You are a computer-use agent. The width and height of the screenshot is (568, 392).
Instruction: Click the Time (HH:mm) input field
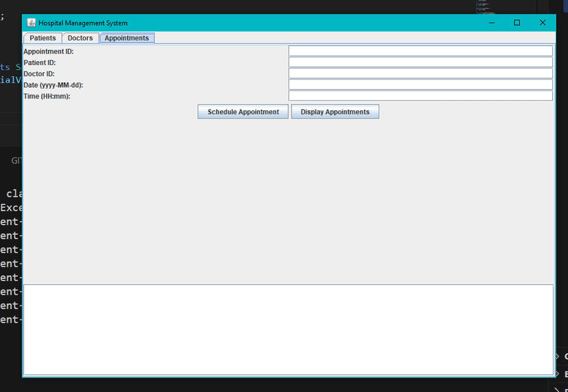pyautogui.click(x=421, y=96)
